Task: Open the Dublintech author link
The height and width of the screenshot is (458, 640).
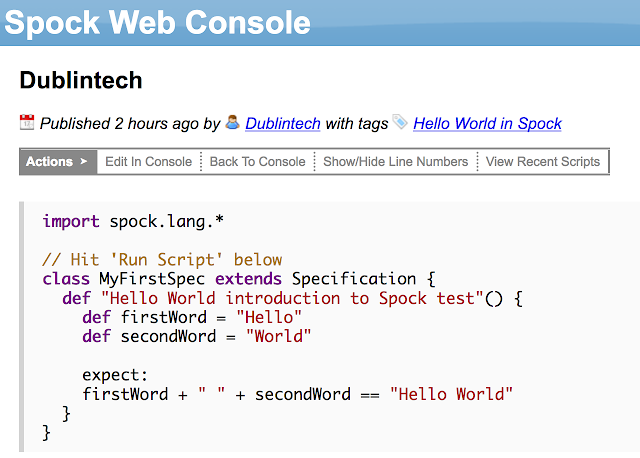Action: pyautogui.click(x=282, y=124)
